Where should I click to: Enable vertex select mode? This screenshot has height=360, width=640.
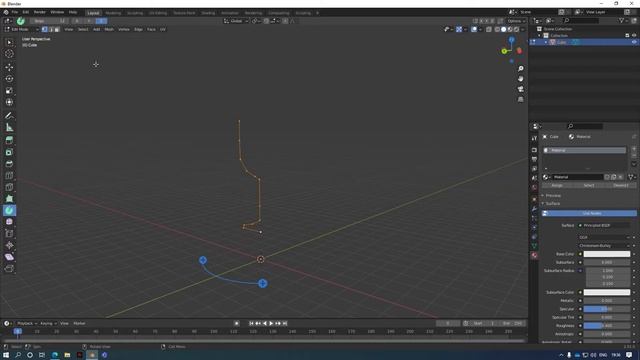[x=44, y=29]
